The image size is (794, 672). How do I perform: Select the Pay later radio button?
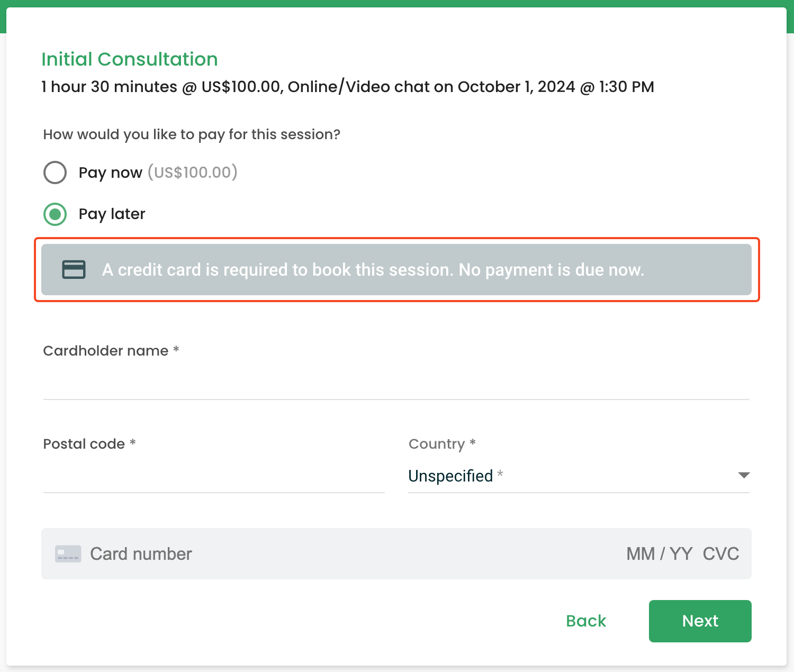point(55,214)
